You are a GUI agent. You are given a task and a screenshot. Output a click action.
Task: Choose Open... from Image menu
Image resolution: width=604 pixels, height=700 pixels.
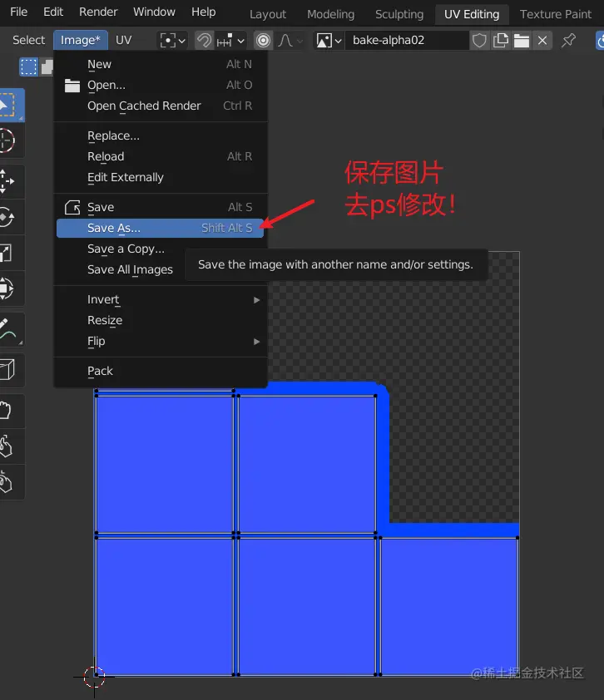161,85
